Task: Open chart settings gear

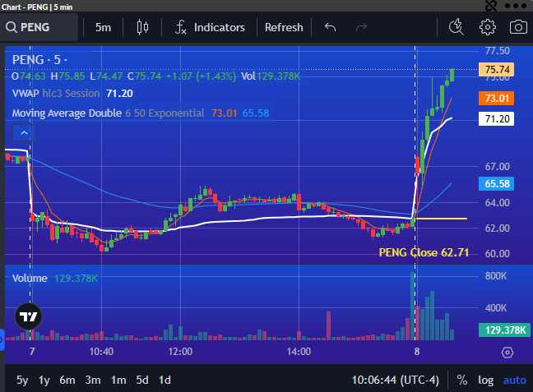Action: click(488, 27)
